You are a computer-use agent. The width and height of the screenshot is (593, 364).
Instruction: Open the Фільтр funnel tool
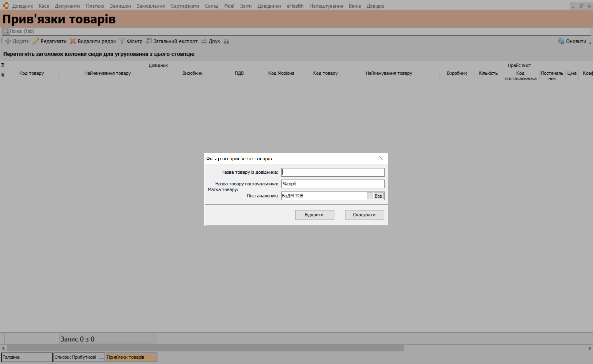[122, 41]
